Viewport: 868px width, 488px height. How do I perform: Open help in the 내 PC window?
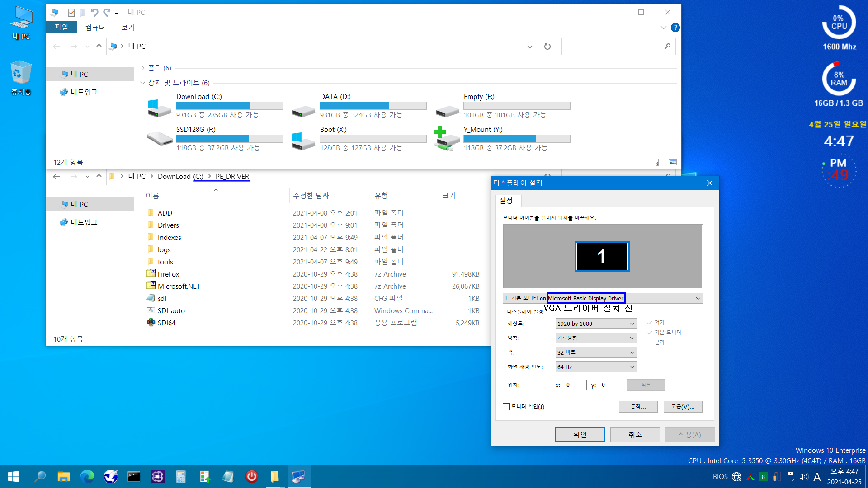[675, 28]
